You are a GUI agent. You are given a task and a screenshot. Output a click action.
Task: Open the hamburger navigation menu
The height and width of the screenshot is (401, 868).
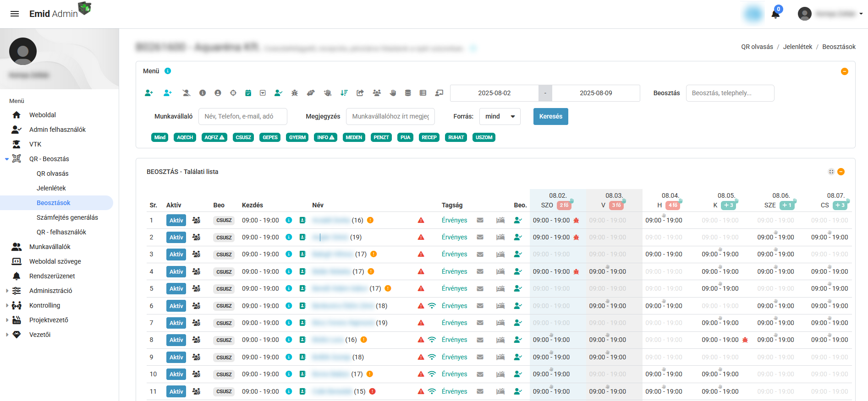click(x=15, y=14)
